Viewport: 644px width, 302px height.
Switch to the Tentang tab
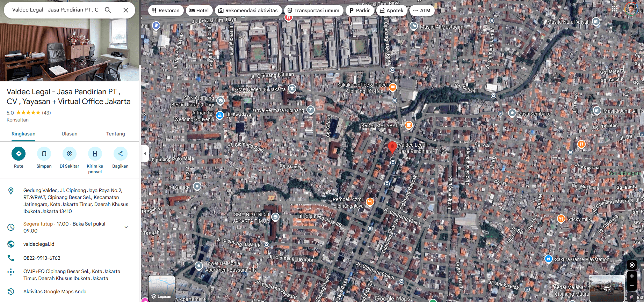116,134
